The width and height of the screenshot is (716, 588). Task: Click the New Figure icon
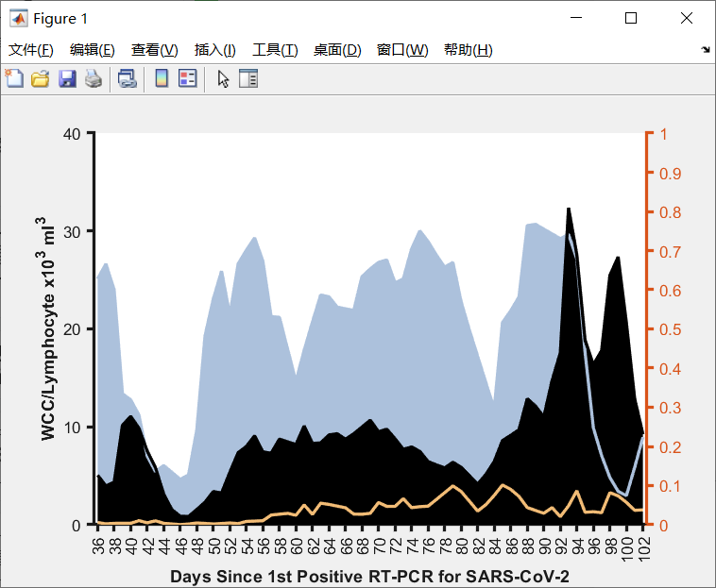[14, 79]
